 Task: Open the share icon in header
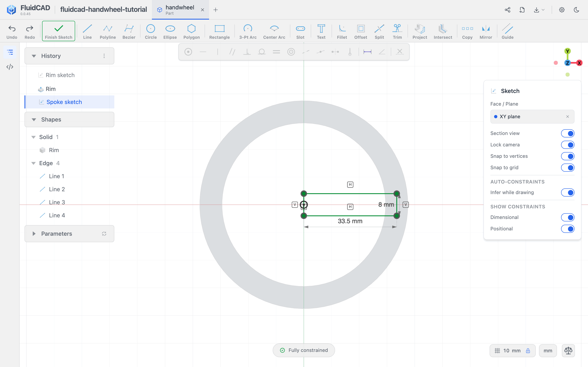point(507,10)
